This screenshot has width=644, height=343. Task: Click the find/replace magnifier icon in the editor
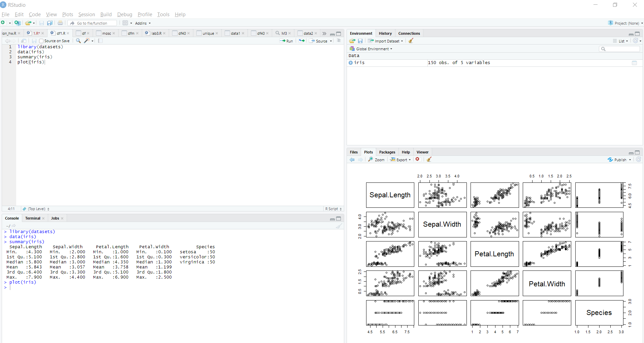[x=78, y=41]
